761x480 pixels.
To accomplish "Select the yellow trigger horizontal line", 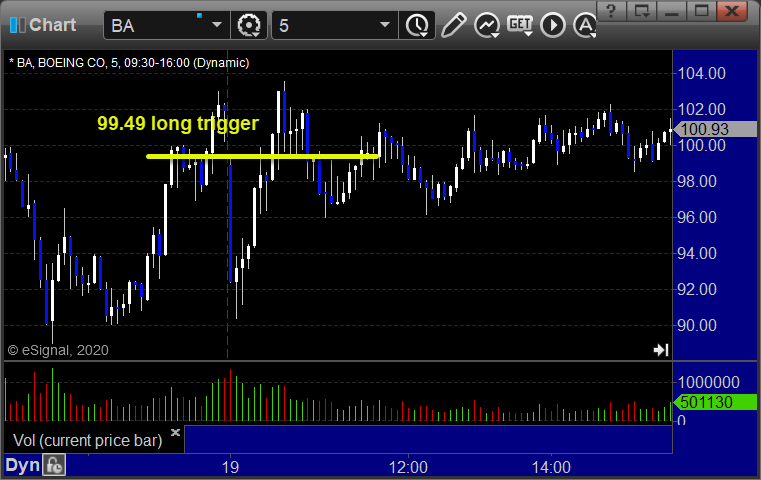I will click(262, 156).
